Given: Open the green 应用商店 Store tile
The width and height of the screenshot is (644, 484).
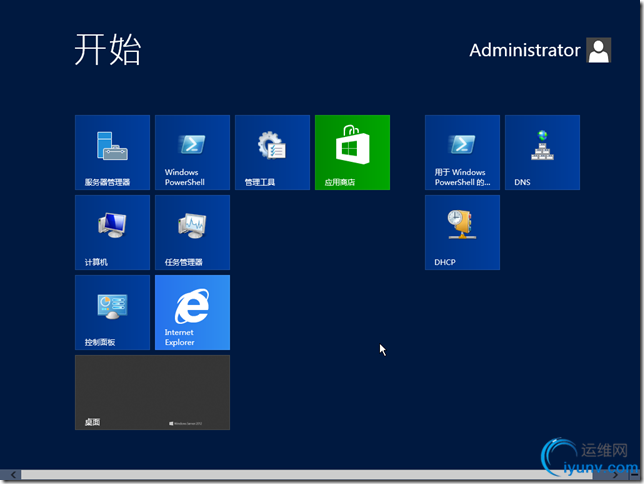Looking at the screenshot, I should 352,152.
